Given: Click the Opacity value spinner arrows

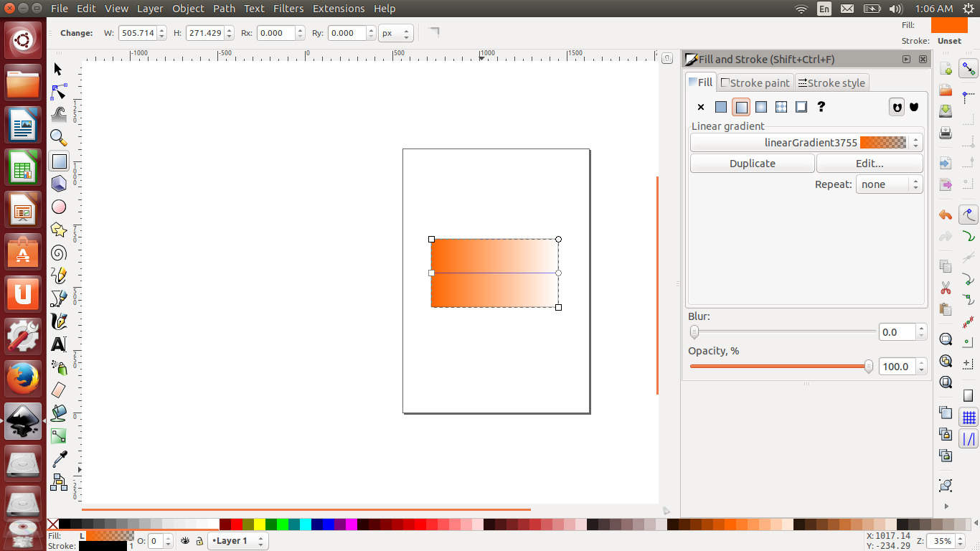Looking at the screenshot, I should [x=921, y=367].
